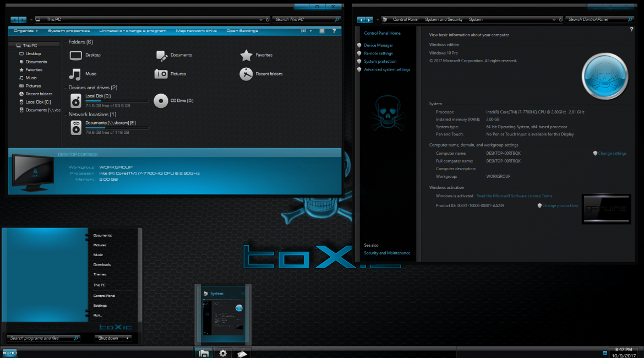
Task: Open help in This PC toolbar
Action: click(x=334, y=31)
